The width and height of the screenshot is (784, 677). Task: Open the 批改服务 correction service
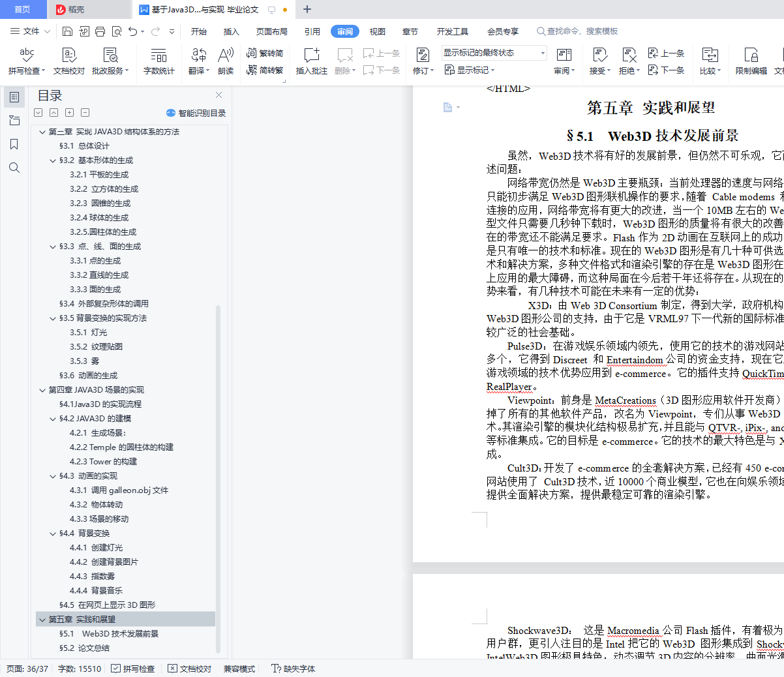(x=110, y=61)
